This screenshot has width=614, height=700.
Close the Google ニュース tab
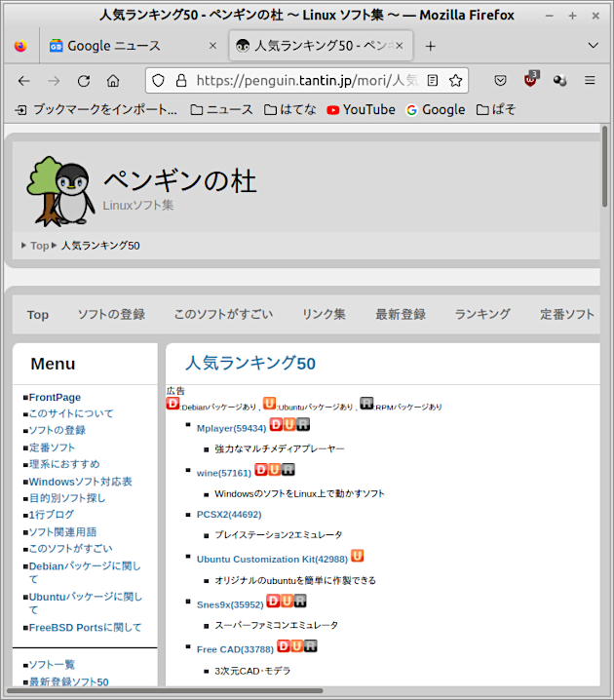pyautogui.click(x=212, y=46)
